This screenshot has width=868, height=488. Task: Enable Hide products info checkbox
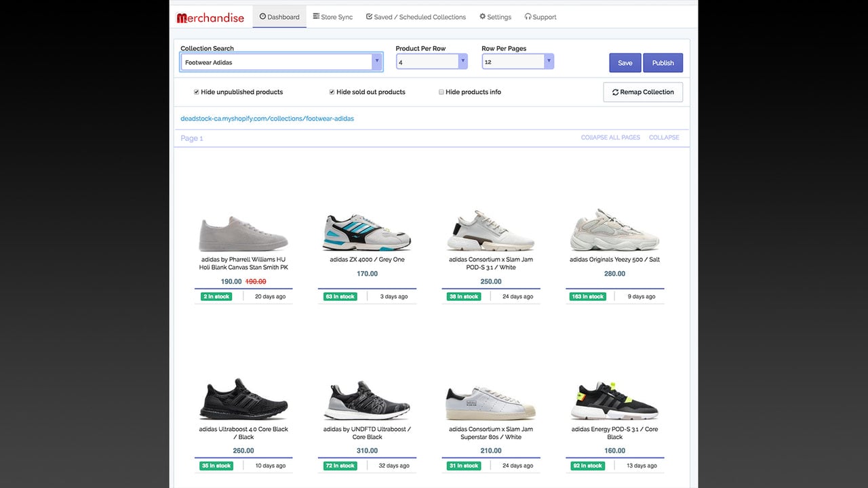pyautogui.click(x=441, y=91)
